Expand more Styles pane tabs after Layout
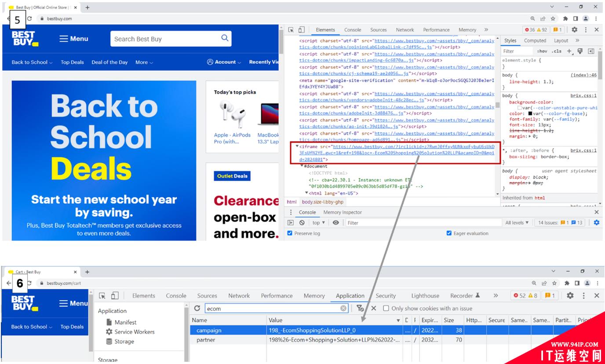605x364 pixels. pos(577,40)
